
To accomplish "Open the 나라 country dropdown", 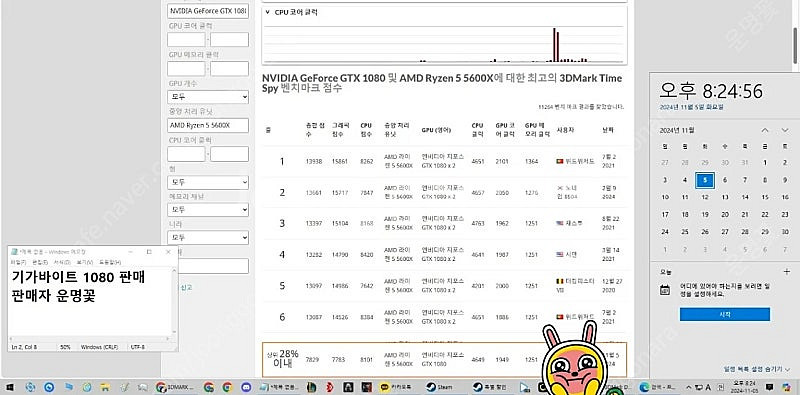I will (208, 238).
